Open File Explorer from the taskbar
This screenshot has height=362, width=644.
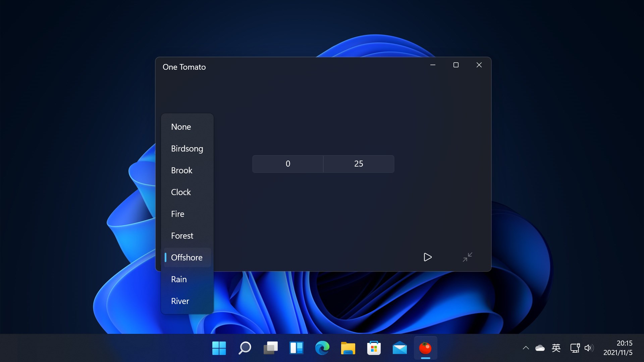point(348,348)
